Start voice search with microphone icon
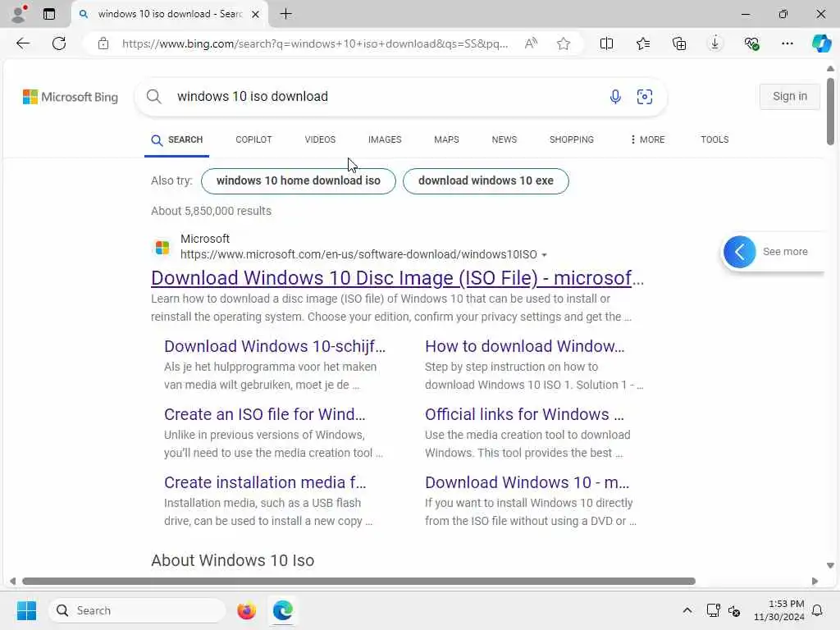Viewport: 840px width, 630px height. [615, 97]
